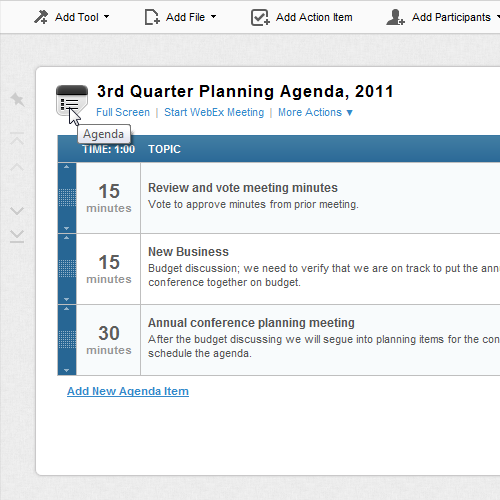Jump to bottom using sidebar arrow-with-bar icon
The height and width of the screenshot is (500, 500).
coord(17,236)
